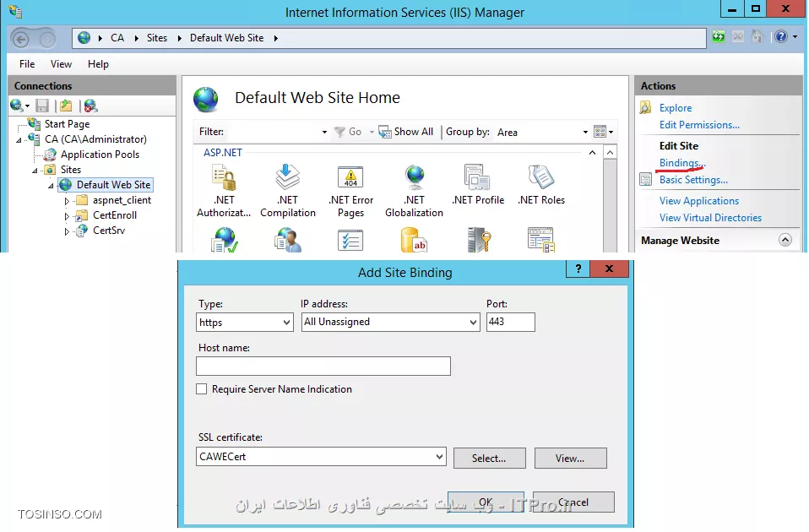Click the Forward navigation arrow
The image size is (809, 532).
(x=47, y=39)
